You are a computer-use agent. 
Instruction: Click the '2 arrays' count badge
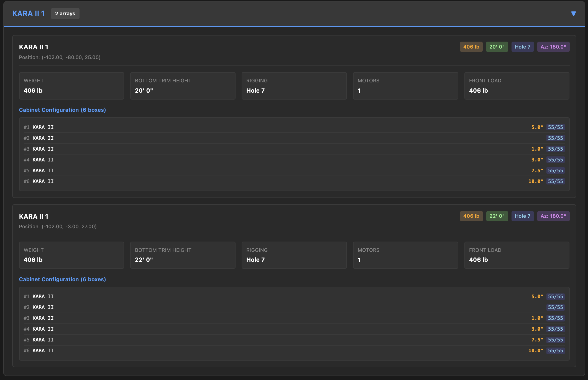(x=65, y=14)
